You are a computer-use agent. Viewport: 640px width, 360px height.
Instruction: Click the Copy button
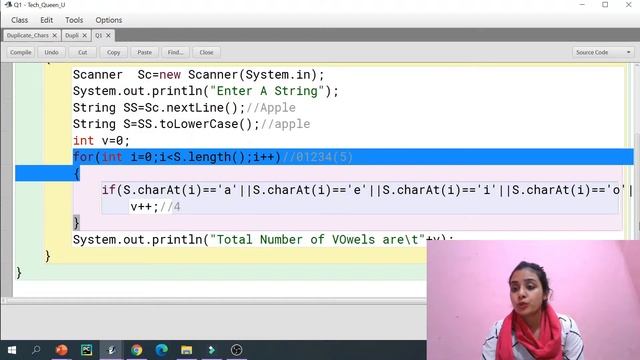(113, 52)
